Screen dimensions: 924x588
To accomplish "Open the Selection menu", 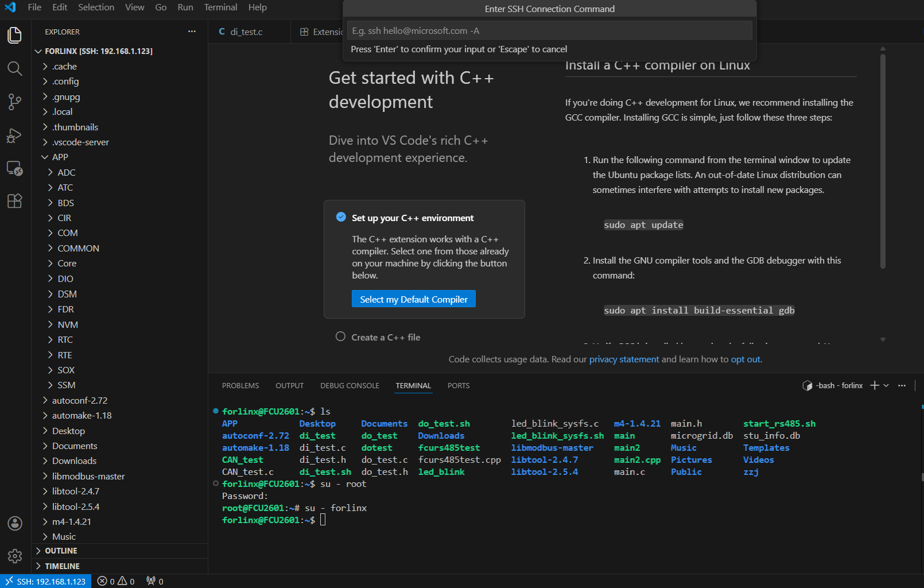I will tap(96, 7).
